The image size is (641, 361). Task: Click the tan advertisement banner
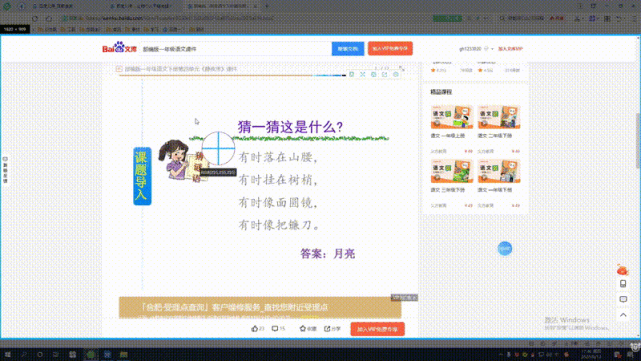point(260,307)
